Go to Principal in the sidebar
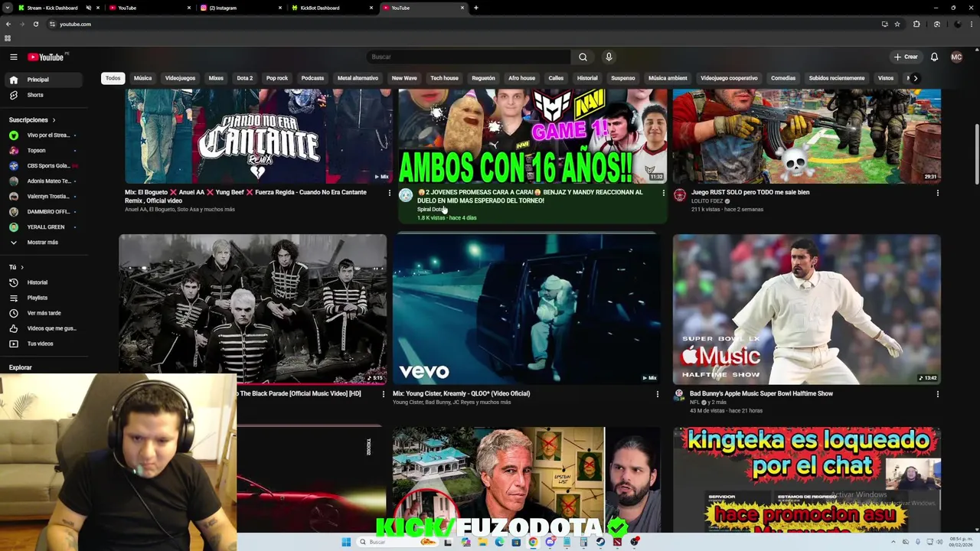980x551 pixels. tap(44, 80)
